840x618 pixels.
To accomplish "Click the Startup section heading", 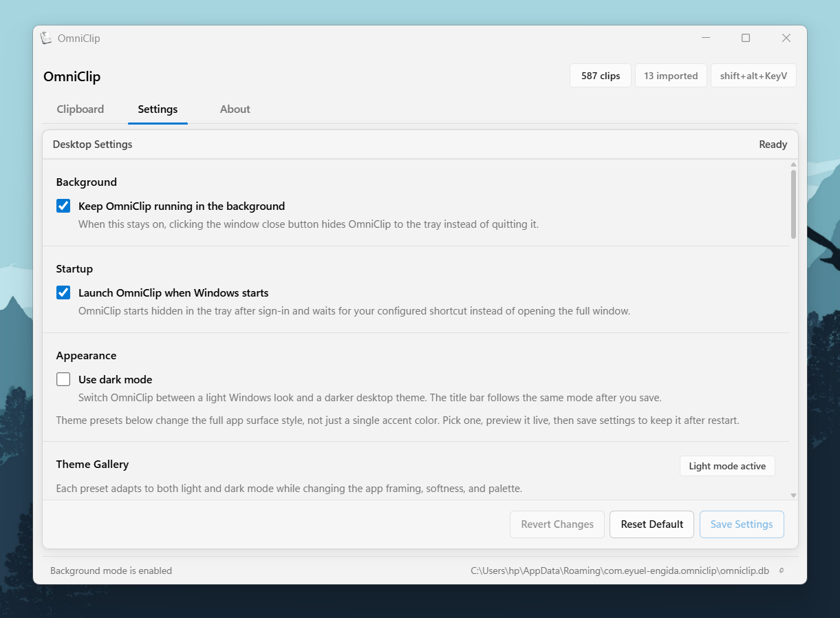I will (x=74, y=269).
